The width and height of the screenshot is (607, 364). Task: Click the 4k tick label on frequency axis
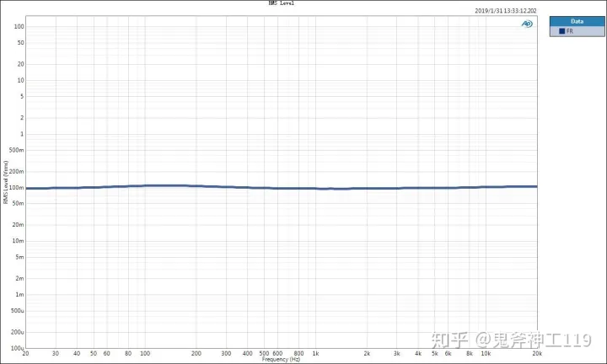tap(418, 354)
